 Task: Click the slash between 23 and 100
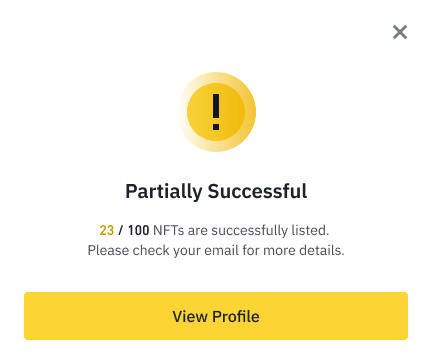[x=121, y=230]
